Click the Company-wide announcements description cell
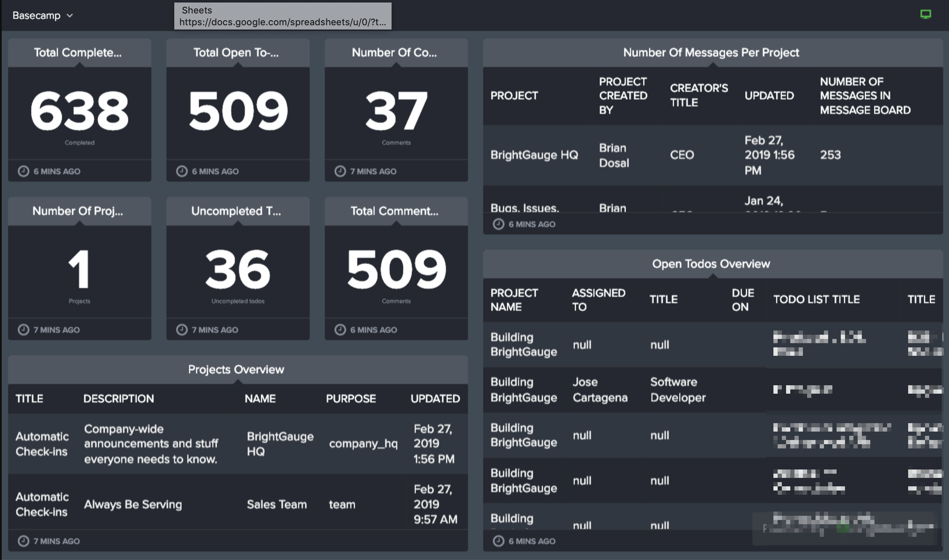This screenshot has width=949, height=560. [151, 444]
